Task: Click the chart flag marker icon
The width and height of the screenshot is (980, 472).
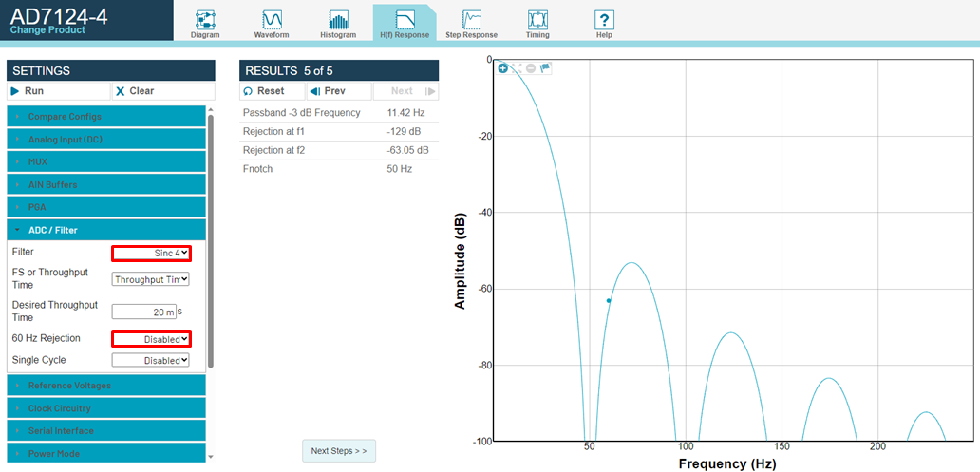Action: 545,68
